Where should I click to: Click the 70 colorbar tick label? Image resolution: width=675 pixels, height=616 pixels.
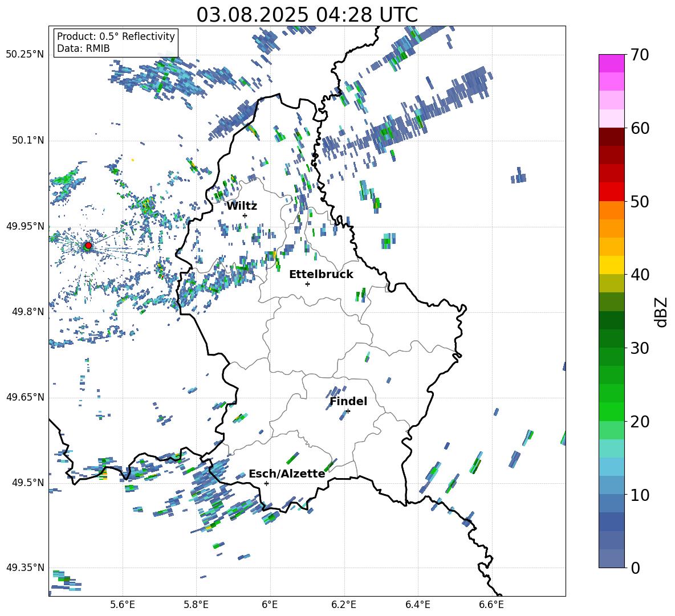point(640,55)
